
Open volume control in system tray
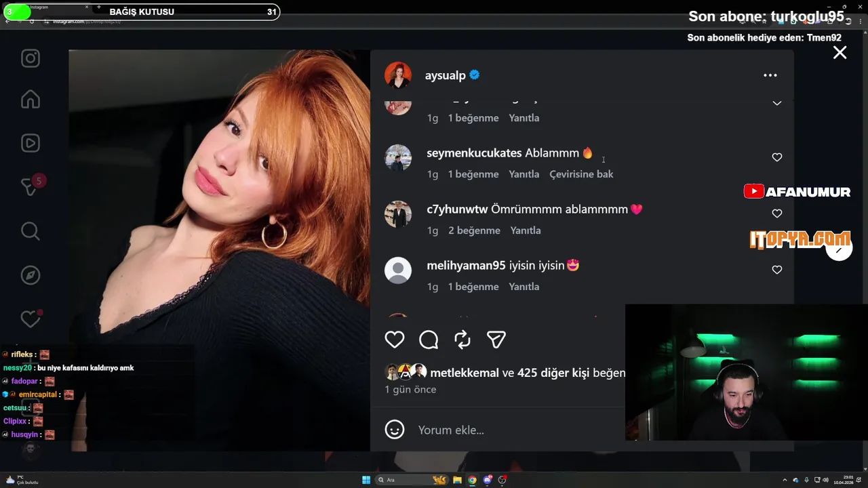tap(825, 480)
